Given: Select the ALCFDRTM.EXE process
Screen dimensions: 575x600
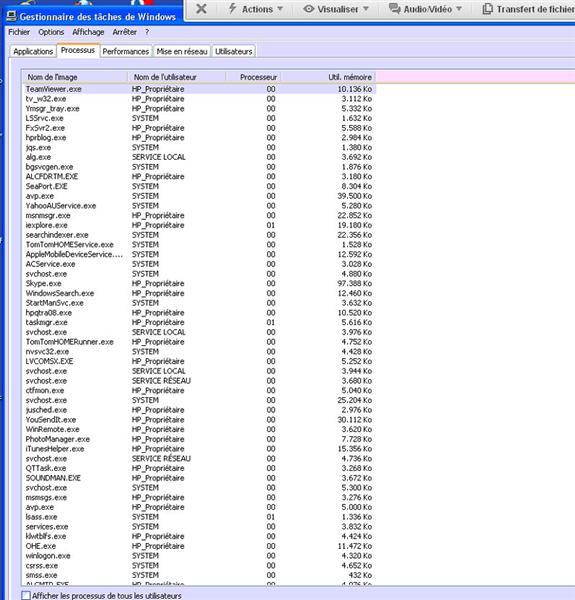Looking at the screenshot, I should [x=199, y=176].
